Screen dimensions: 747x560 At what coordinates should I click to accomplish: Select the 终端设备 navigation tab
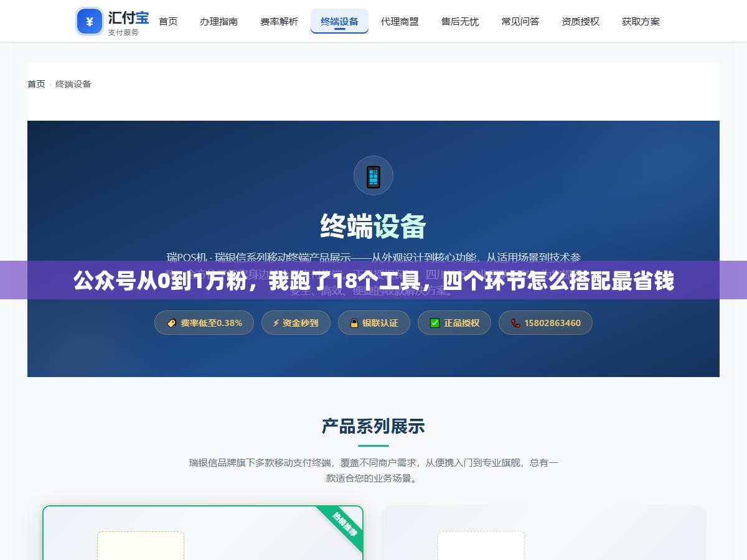[339, 22]
